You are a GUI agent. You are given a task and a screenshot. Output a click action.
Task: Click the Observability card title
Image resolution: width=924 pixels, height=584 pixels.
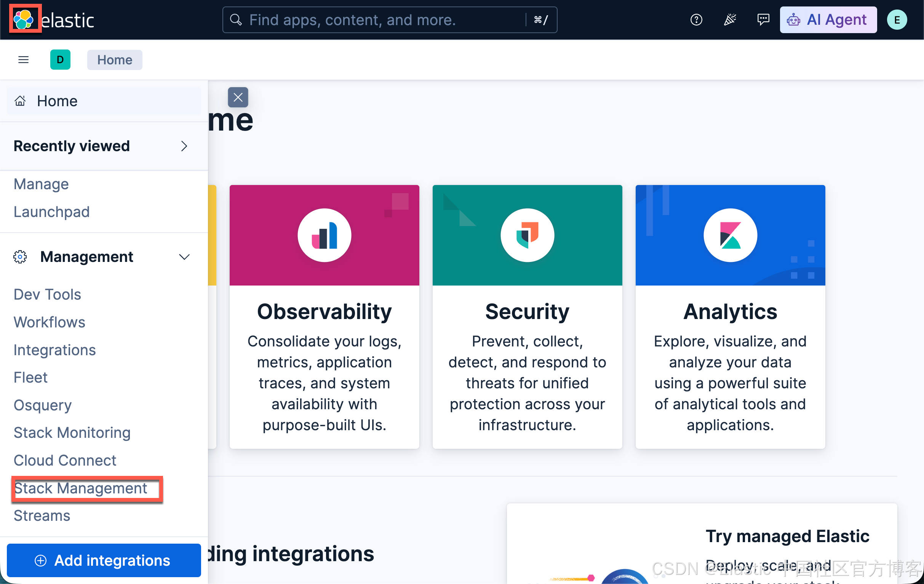coord(324,311)
